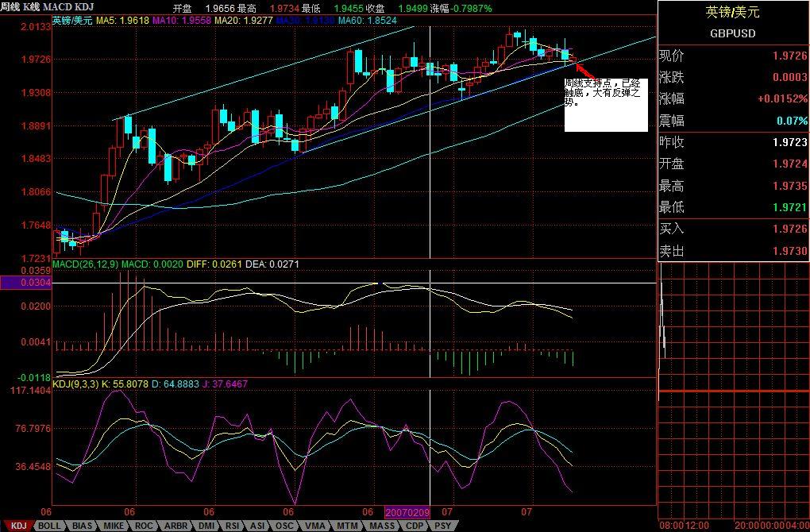The height and width of the screenshot is (532, 810).
Task: Open the BIAS indicator tab
Action: click(82, 526)
